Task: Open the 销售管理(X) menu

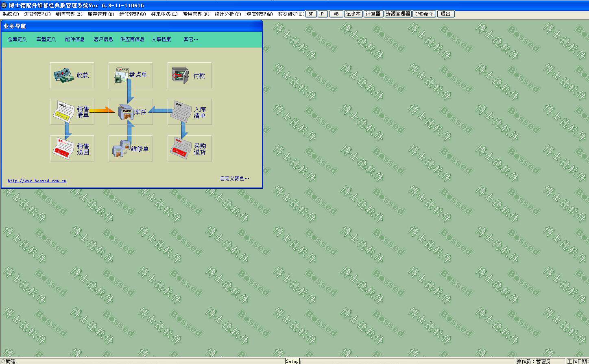Action: coord(69,14)
